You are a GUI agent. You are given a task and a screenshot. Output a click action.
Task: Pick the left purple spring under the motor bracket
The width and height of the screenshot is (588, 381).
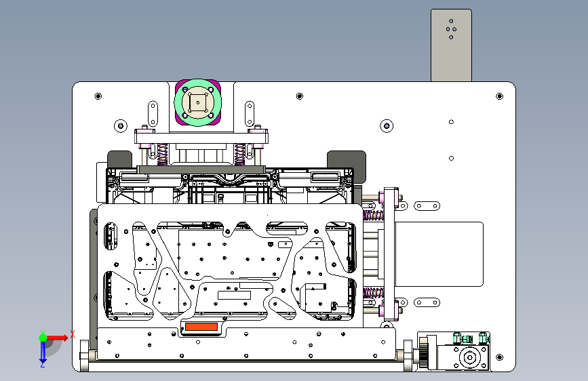(162, 154)
